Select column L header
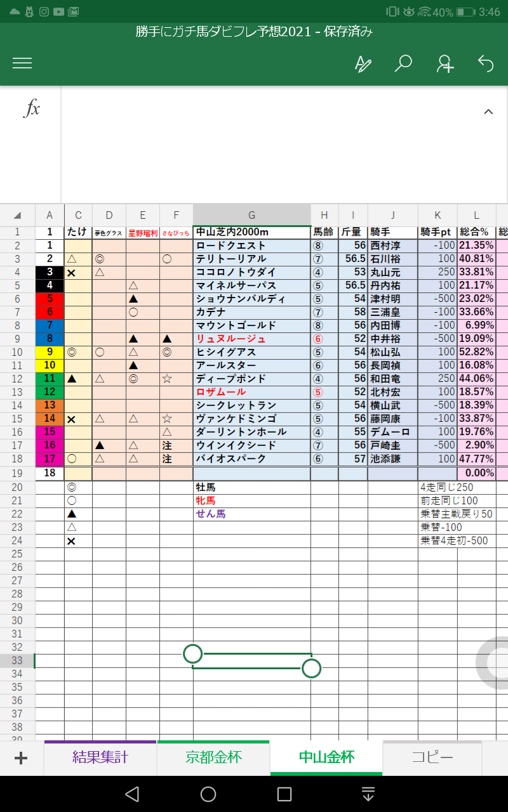The width and height of the screenshot is (508, 812). (x=476, y=215)
